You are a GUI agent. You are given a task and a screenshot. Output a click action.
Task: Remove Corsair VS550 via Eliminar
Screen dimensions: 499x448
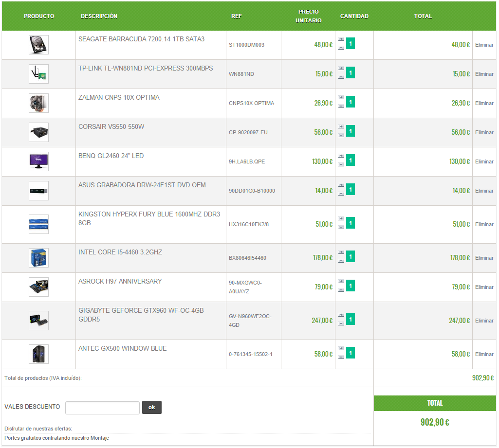point(484,133)
